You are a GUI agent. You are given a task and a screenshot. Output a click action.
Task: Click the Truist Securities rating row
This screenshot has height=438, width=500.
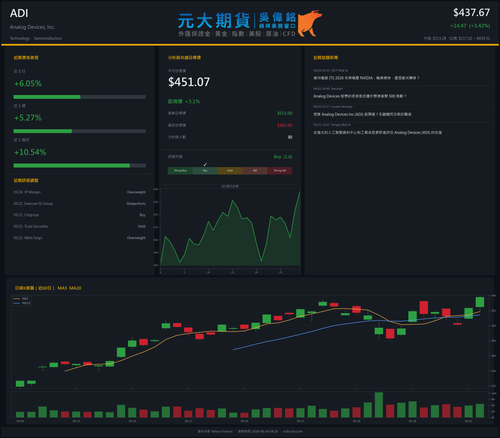(x=80, y=226)
